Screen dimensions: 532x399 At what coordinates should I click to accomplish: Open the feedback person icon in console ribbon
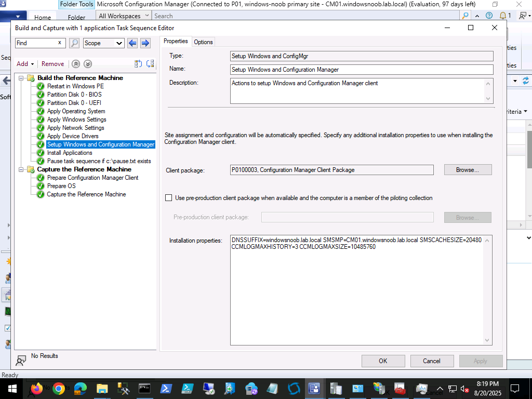523,16
